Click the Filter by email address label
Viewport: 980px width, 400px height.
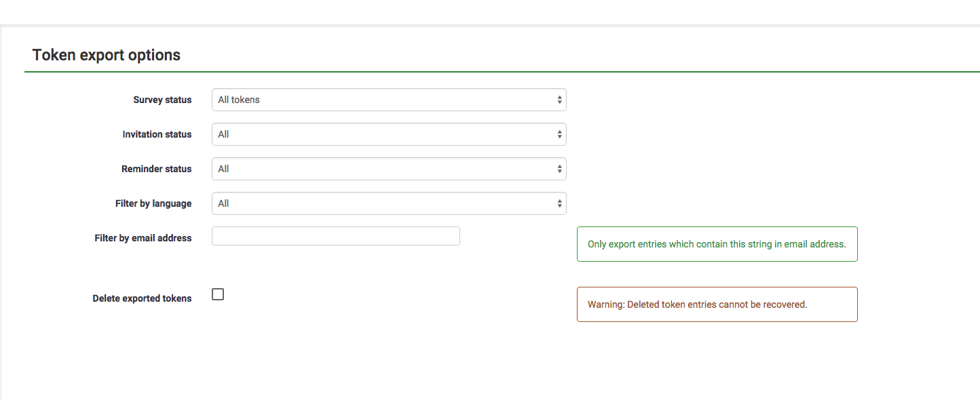coord(143,238)
